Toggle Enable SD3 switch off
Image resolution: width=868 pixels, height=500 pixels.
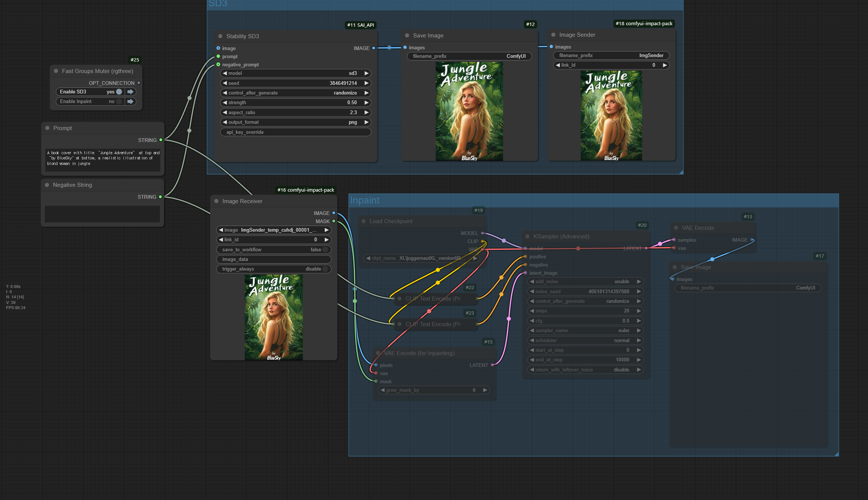tap(119, 92)
